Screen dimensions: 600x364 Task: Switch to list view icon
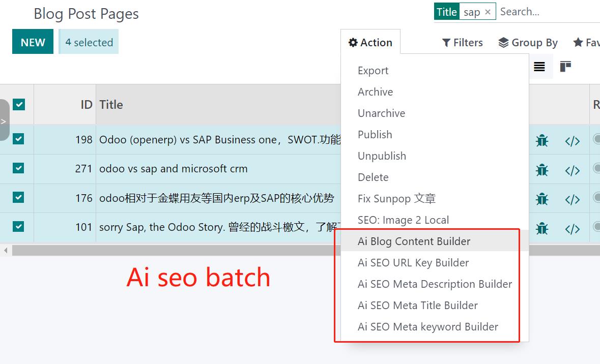[539, 67]
